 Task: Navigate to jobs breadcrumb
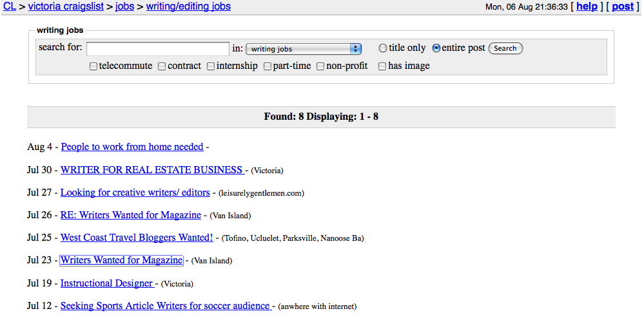124,6
